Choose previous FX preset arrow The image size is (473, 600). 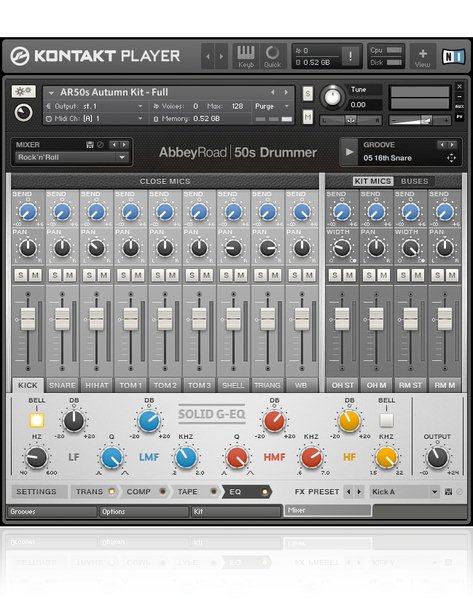pos(349,492)
